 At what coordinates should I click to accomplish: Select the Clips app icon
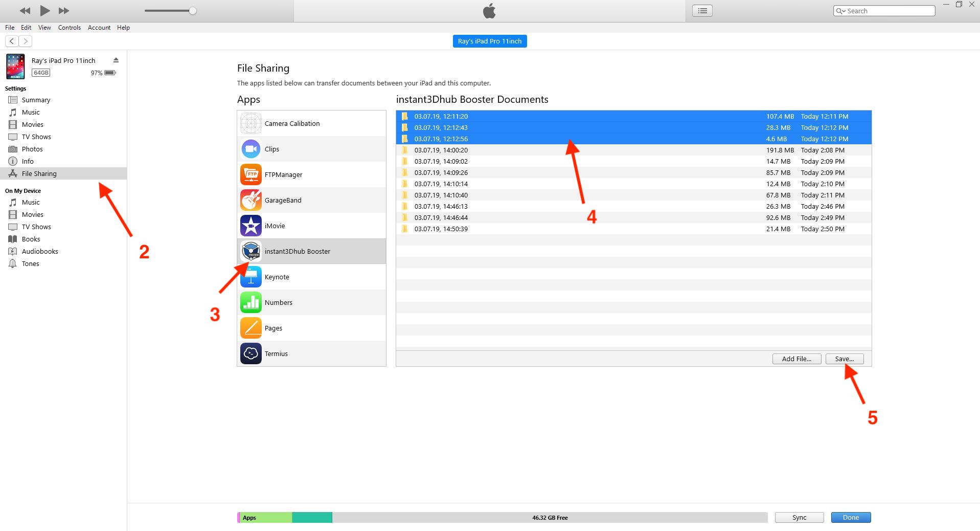pyautogui.click(x=251, y=149)
